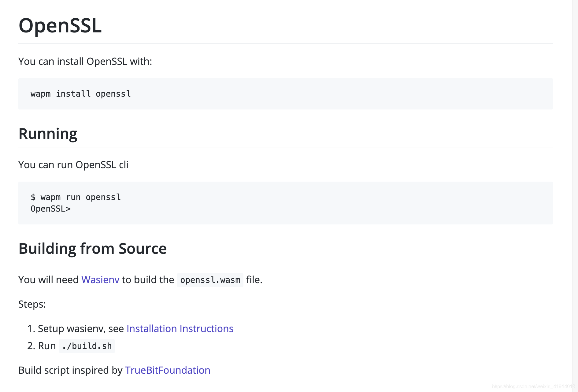Click the text 'You can run OpenSSL cli'
The width and height of the screenshot is (578, 392).
tap(73, 165)
